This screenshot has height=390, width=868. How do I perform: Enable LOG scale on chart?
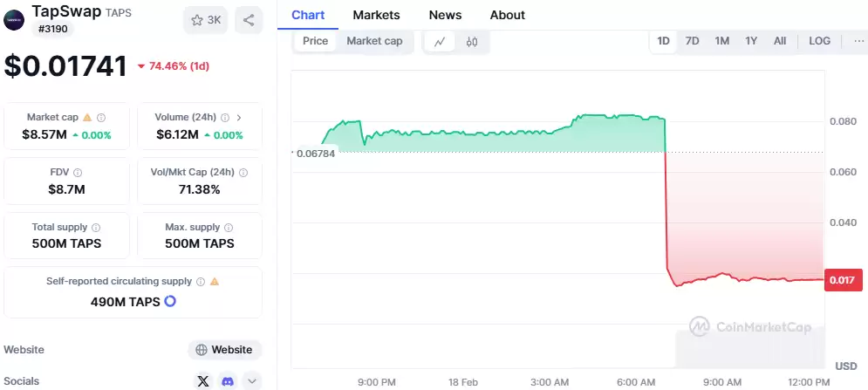819,41
